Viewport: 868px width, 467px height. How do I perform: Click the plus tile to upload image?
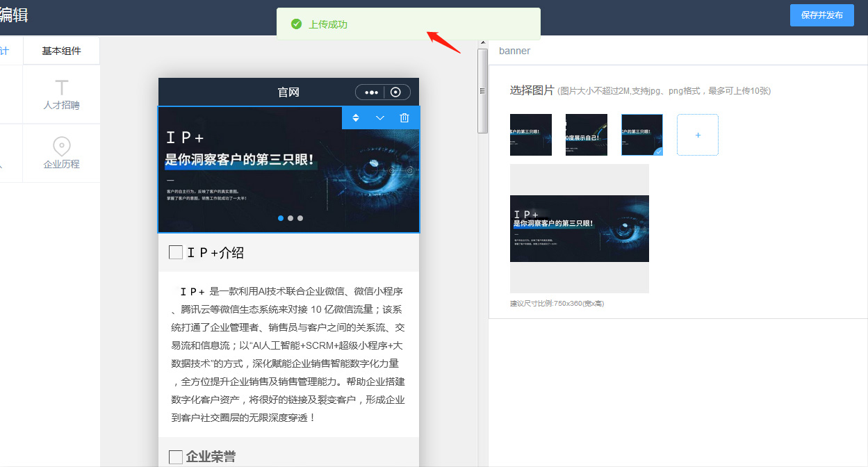pos(697,135)
